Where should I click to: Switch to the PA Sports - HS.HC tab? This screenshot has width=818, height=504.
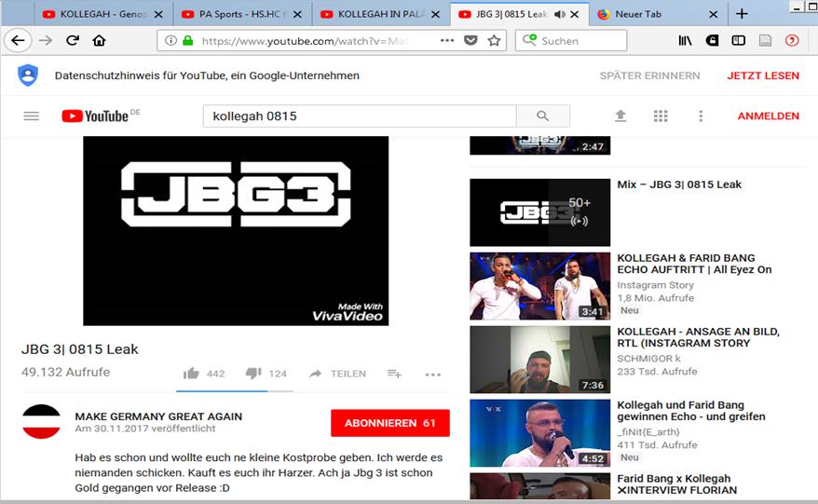[x=240, y=14]
